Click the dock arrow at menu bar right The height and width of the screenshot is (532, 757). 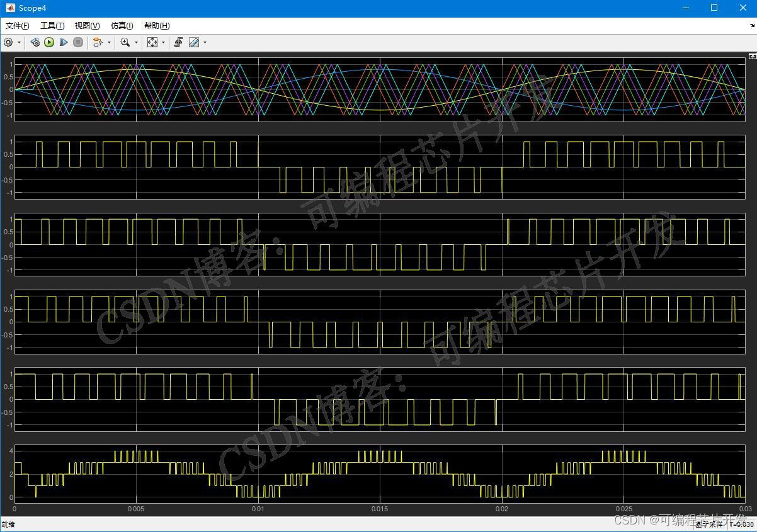tap(752, 26)
